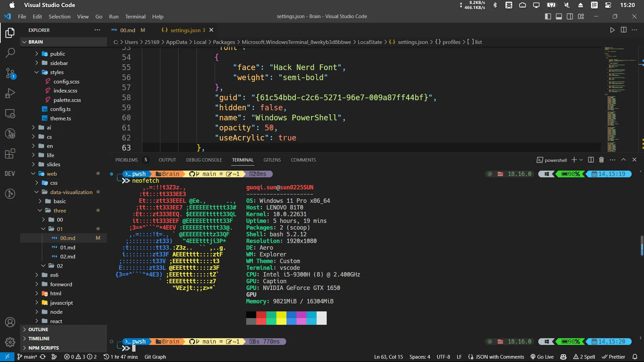Image resolution: width=644 pixels, height=362 pixels.
Task: Open the Accounts menu icon
Action: pyautogui.click(x=10, y=322)
